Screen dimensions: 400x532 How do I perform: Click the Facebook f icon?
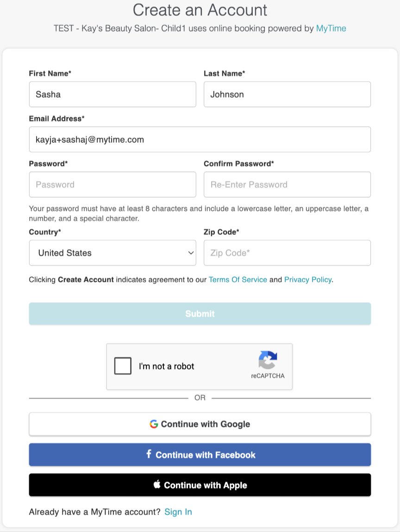(149, 454)
